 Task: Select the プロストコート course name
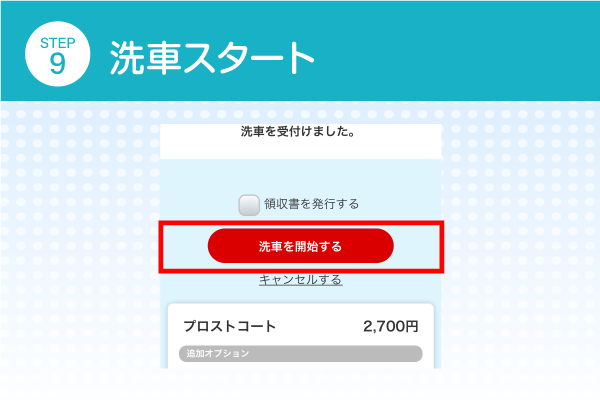(229, 326)
